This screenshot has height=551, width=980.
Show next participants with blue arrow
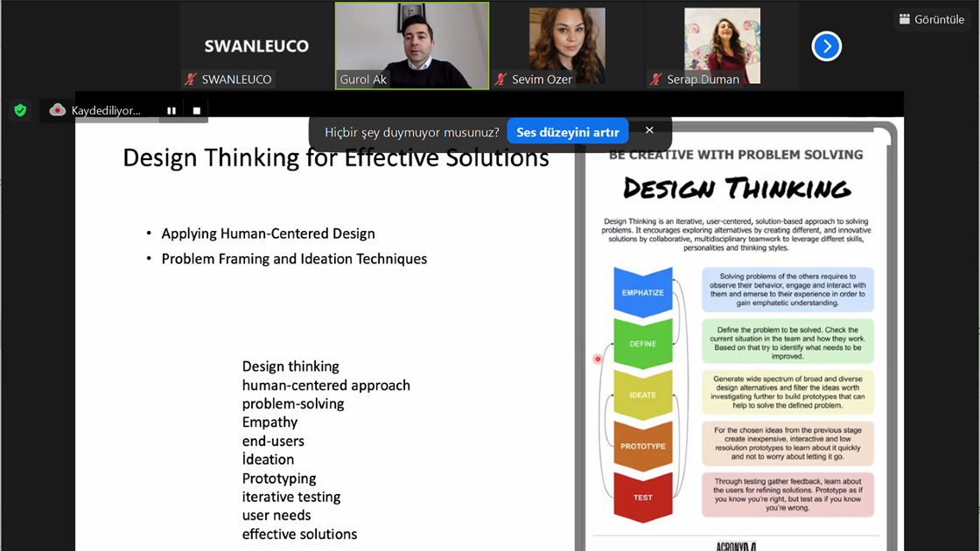[x=826, y=46]
